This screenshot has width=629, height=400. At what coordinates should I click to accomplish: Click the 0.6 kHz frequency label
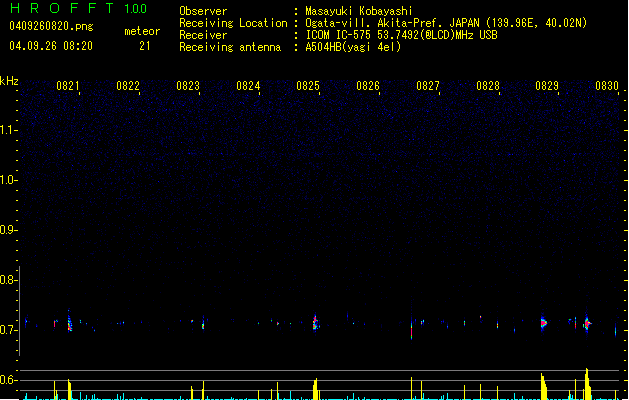click(8, 380)
